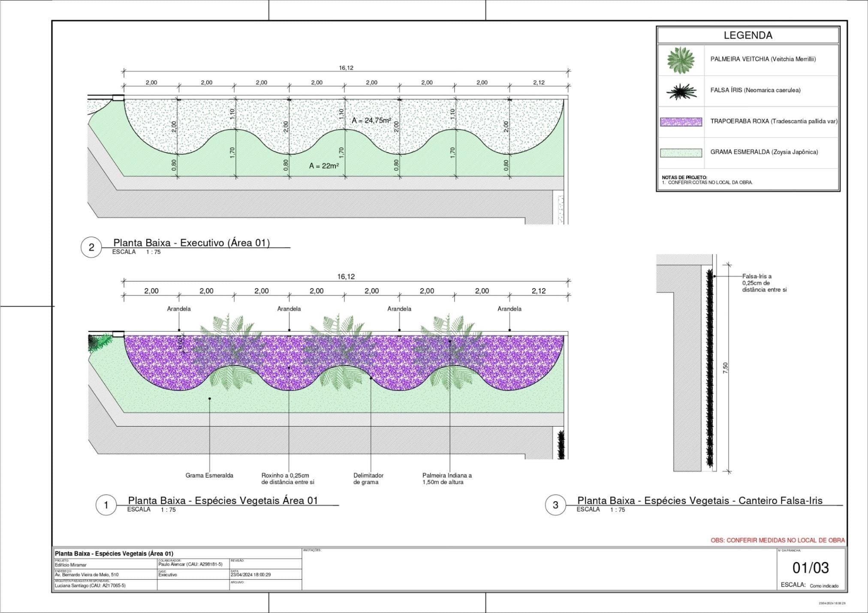Click the A = 22m² area label
This screenshot has width=868, height=613.
(x=324, y=166)
